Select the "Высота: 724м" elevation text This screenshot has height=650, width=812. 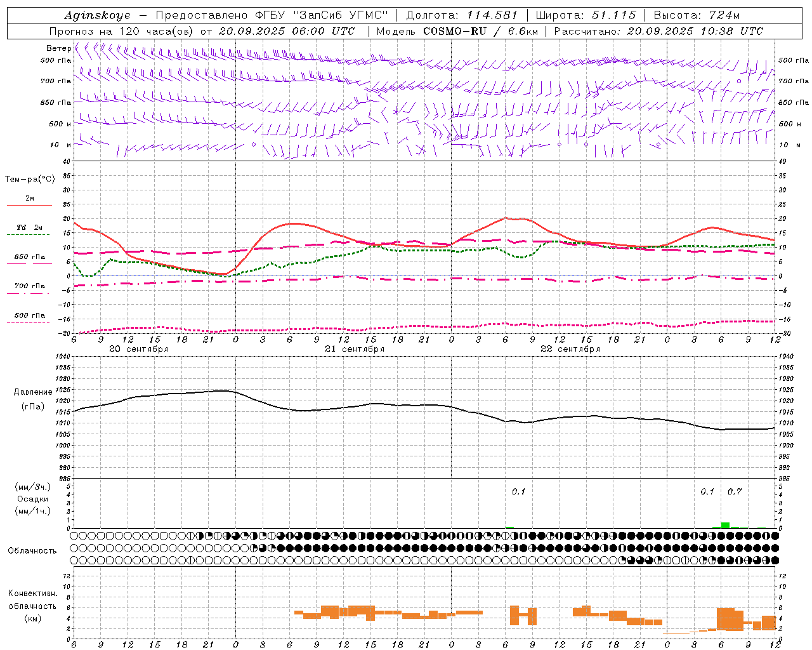tap(697, 15)
